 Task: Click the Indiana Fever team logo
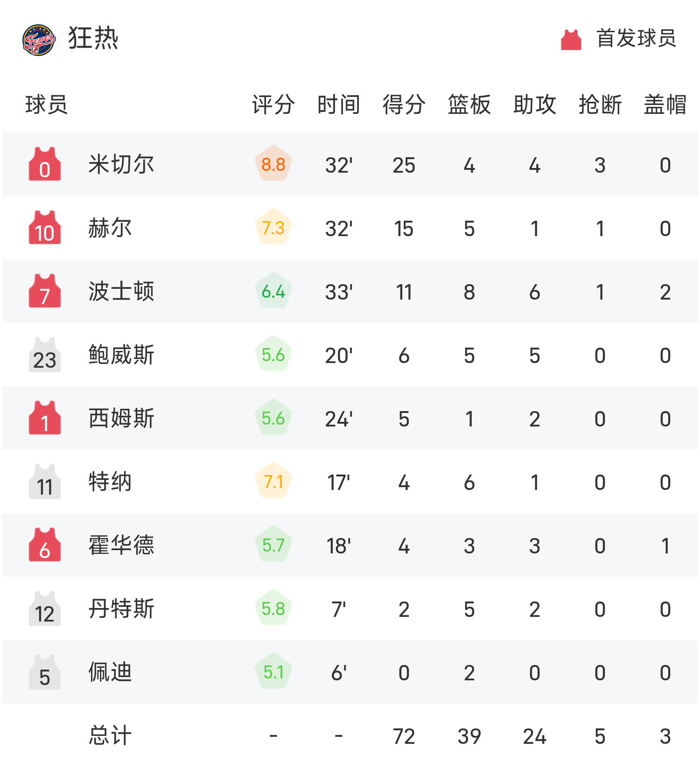coord(39,40)
